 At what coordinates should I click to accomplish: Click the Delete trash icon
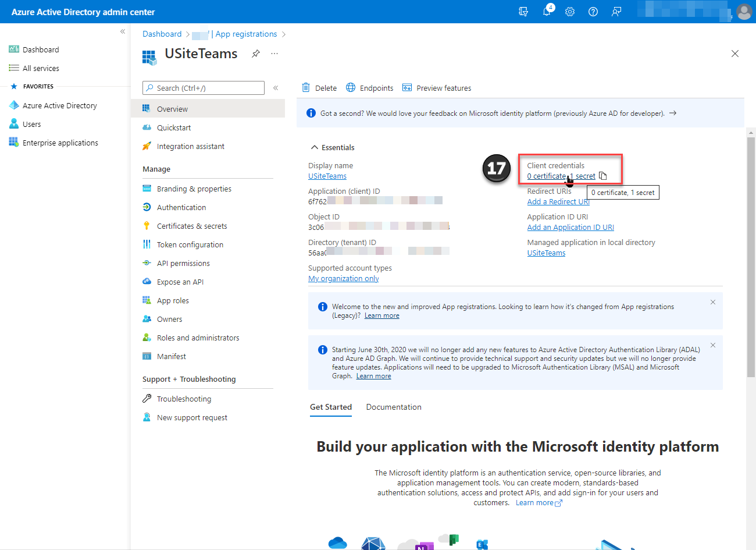pos(306,88)
